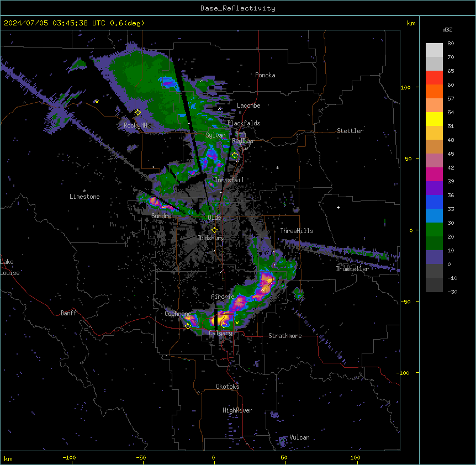Viewport: 476px width, 465px height.
Task: Click the yellow diamond marker at Calgary
Action: tap(224, 325)
